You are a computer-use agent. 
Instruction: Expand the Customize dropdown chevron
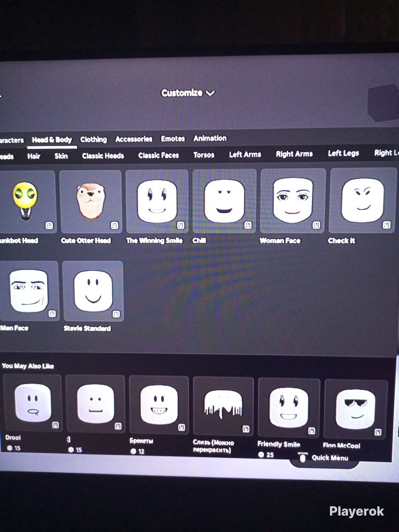tap(210, 93)
